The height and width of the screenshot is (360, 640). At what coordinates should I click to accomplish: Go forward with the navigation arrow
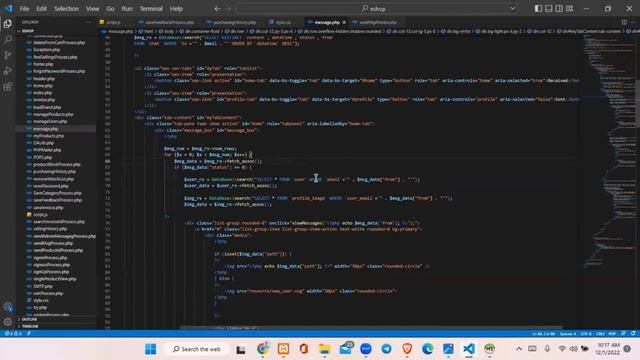point(228,9)
